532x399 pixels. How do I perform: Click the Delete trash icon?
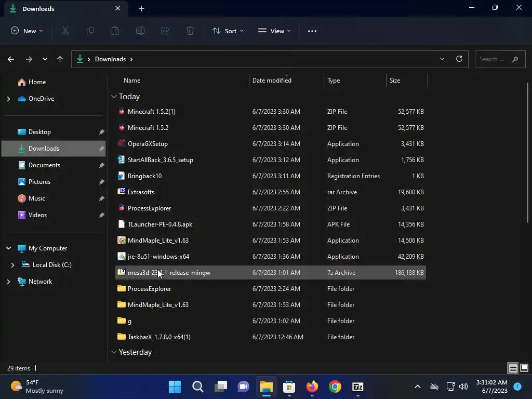190,31
